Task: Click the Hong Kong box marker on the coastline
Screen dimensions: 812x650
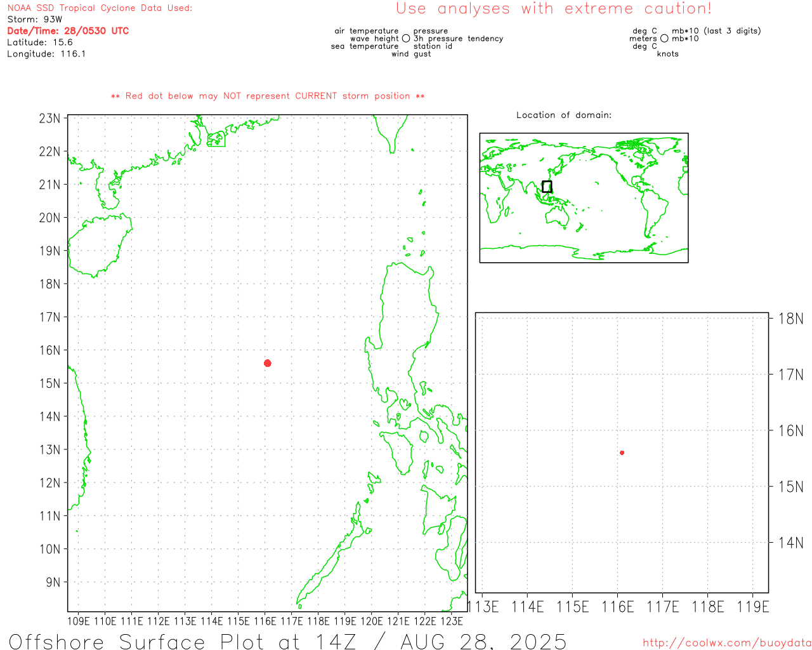Action: 216,139
